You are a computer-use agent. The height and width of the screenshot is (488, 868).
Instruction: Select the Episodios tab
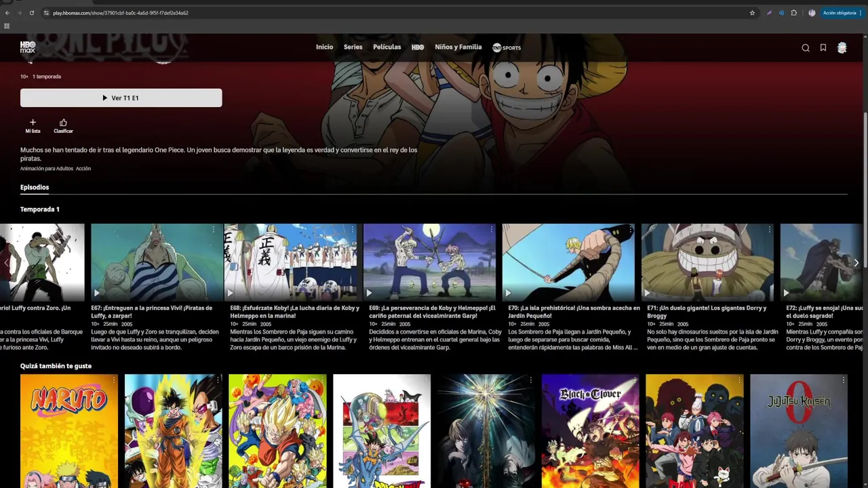35,188
